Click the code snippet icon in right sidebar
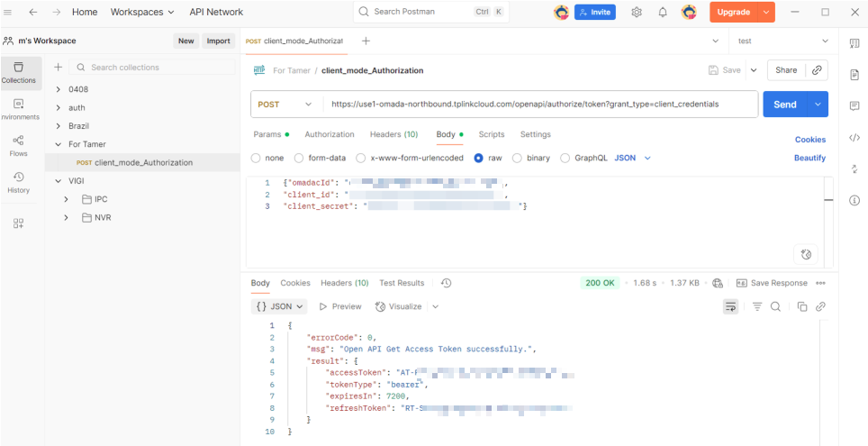Screen dimensions: 868x446 coord(854,138)
